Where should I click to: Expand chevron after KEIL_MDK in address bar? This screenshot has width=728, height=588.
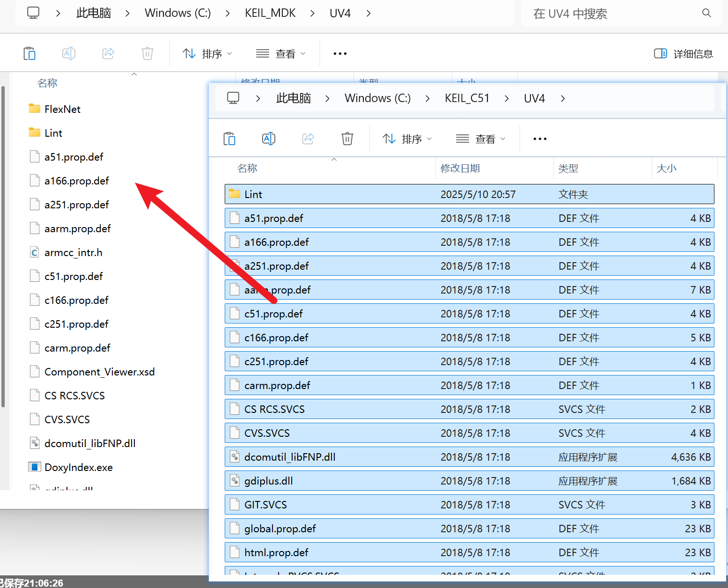(312, 13)
